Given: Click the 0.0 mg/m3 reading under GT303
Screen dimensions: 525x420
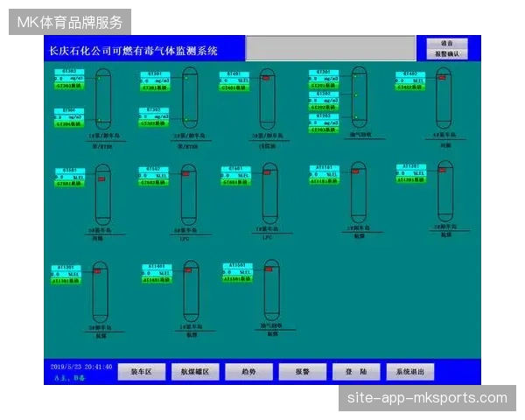Looking at the screenshot, I should coord(69,79).
